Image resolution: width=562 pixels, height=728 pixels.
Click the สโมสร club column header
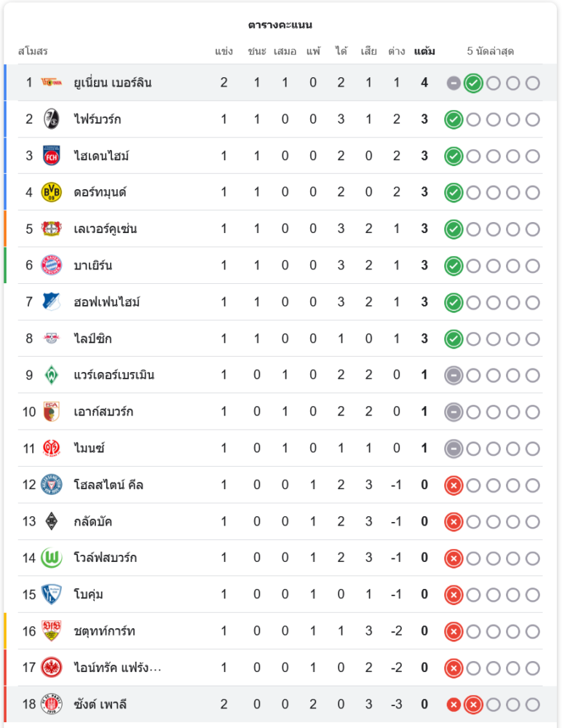33,52
